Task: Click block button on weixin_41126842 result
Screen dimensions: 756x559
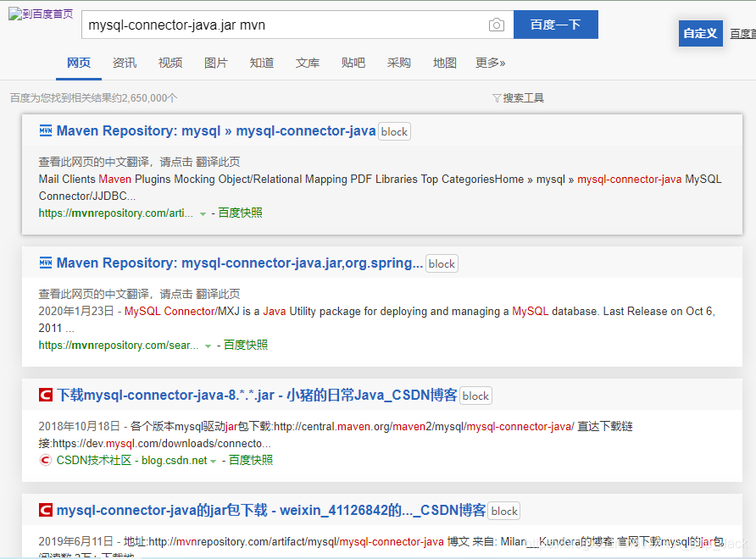Action: pos(504,511)
